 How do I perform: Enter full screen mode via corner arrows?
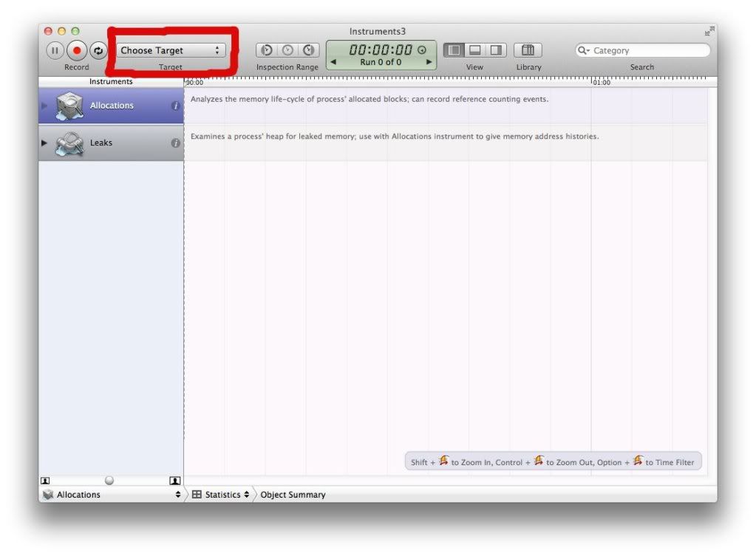pyautogui.click(x=709, y=31)
